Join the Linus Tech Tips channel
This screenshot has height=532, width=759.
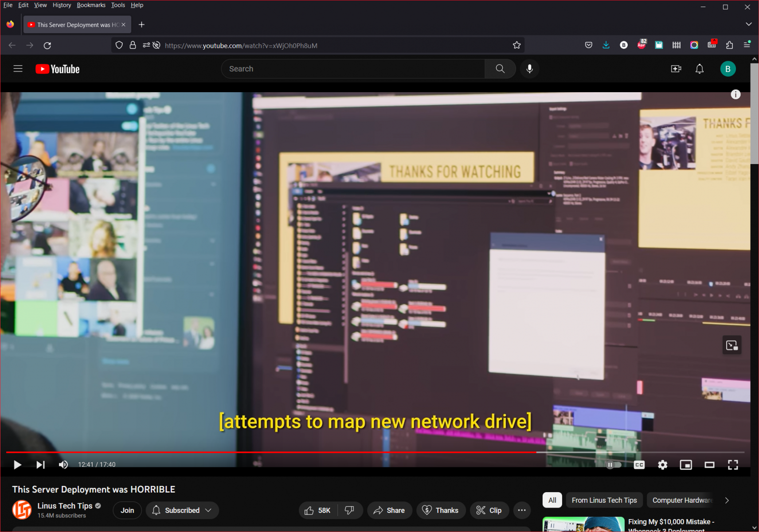[x=127, y=510]
